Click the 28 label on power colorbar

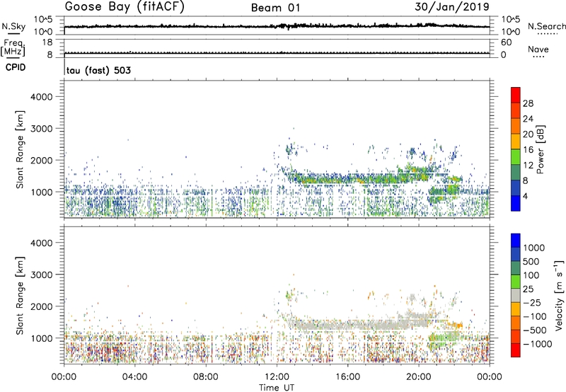(528, 103)
